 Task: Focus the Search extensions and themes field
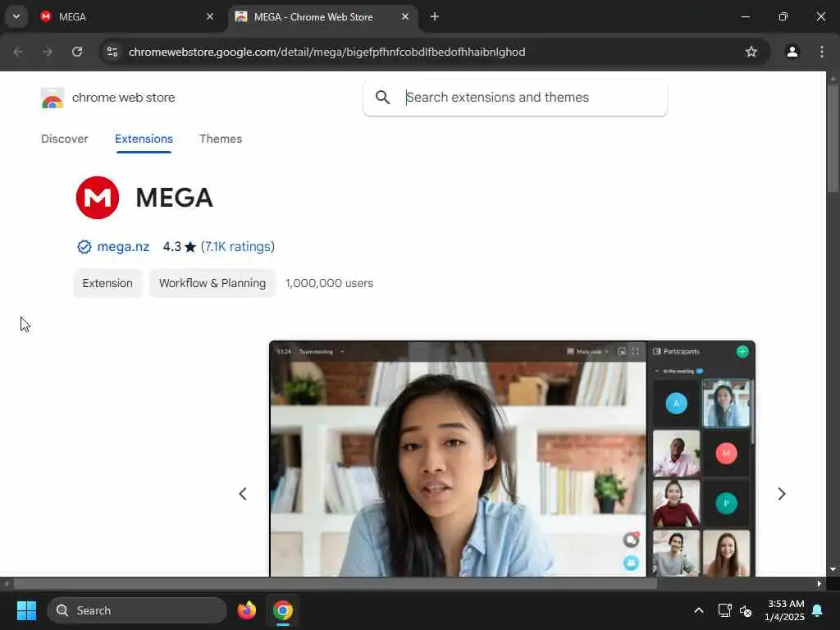(x=515, y=98)
